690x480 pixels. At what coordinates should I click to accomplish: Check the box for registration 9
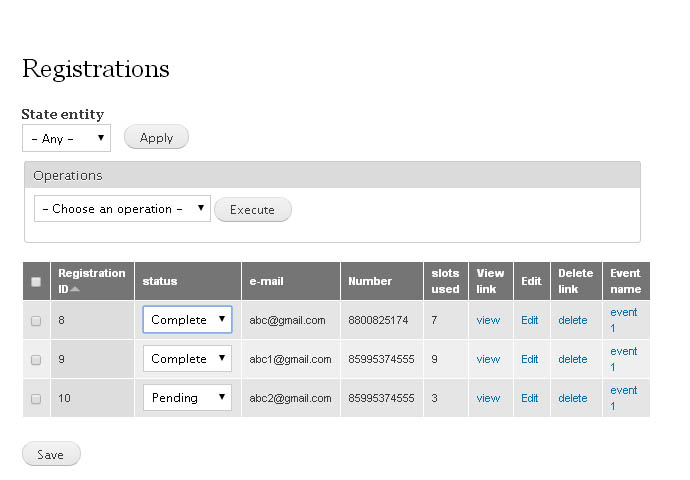click(x=36, y=360)
